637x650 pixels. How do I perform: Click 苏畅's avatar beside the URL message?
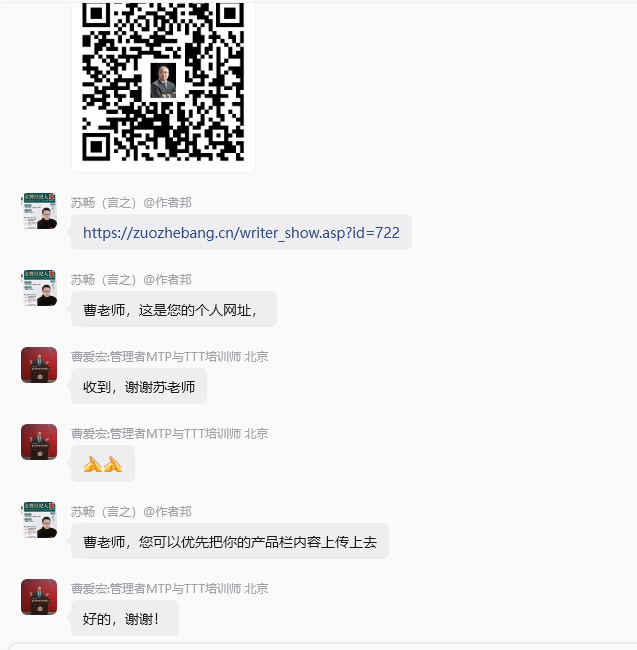point(39,211)
